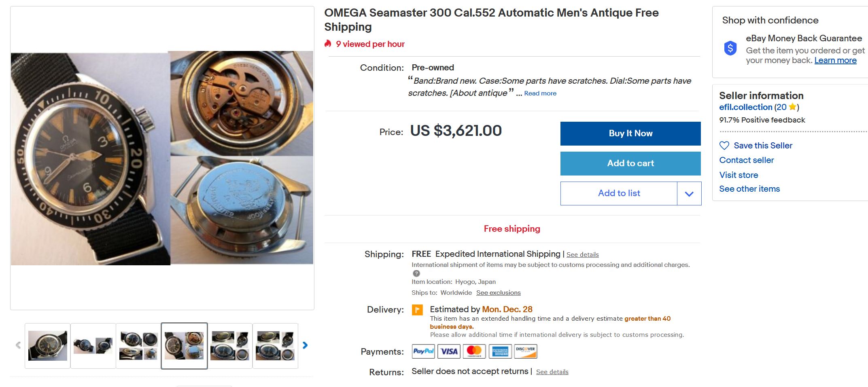Expand the Add to list dropdown arrow

point(689,194)
